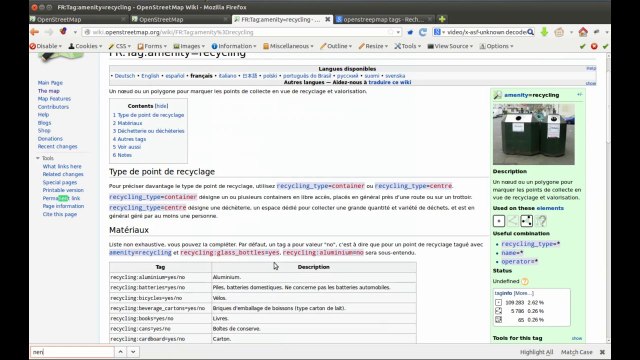Close the FR:Tag:amenity=recycling tab
640x360 pixels.
[x=327, y=19]
